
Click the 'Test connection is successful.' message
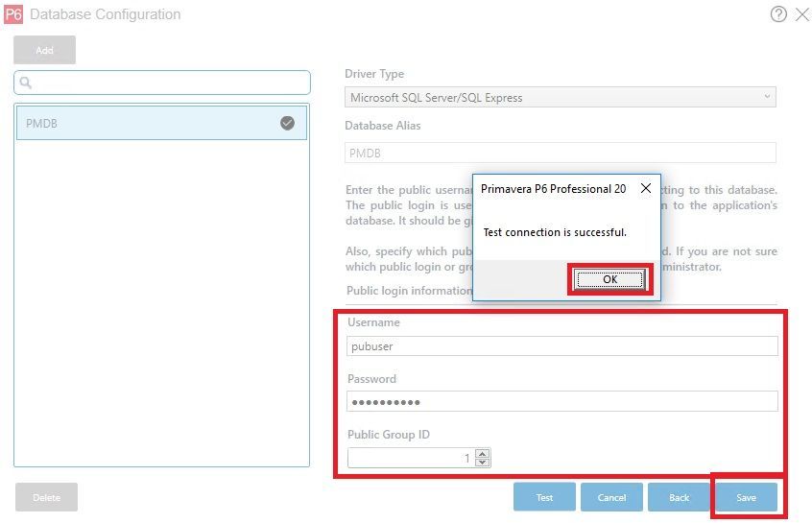555,232
